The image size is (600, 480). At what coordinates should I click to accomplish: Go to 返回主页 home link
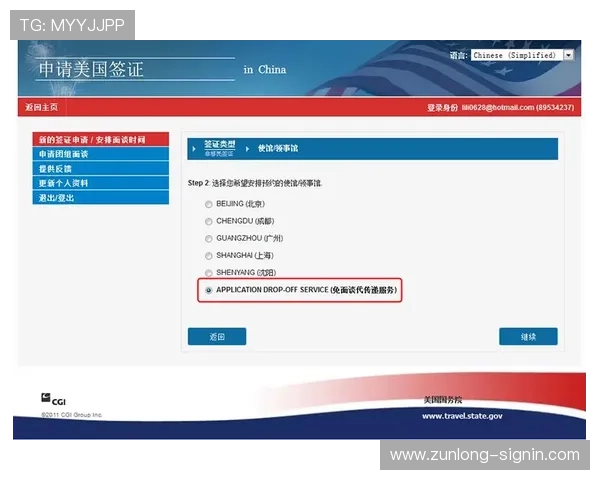pos(41,107)
